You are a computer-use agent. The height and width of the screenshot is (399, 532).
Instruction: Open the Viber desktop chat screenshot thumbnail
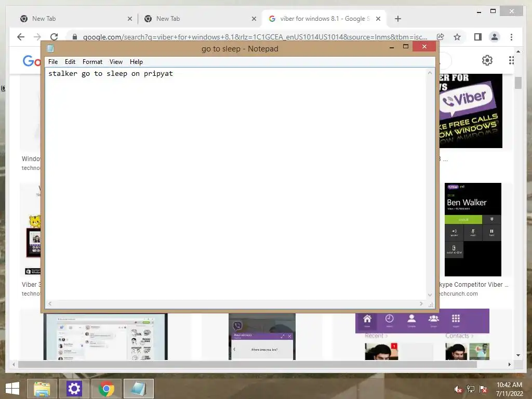pyautogui.click(x=105, y=337)
